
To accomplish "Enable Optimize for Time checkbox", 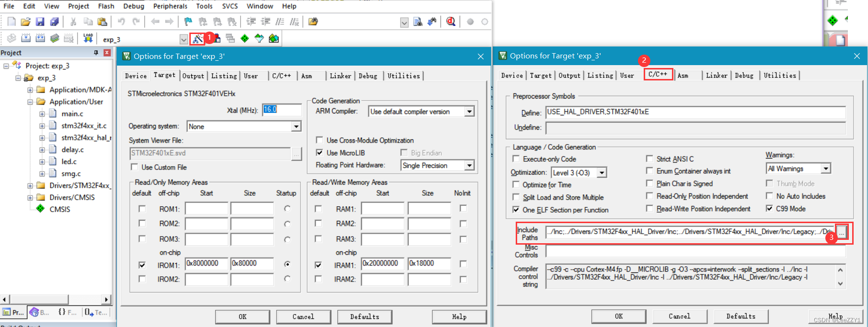I will coord(516,185).
